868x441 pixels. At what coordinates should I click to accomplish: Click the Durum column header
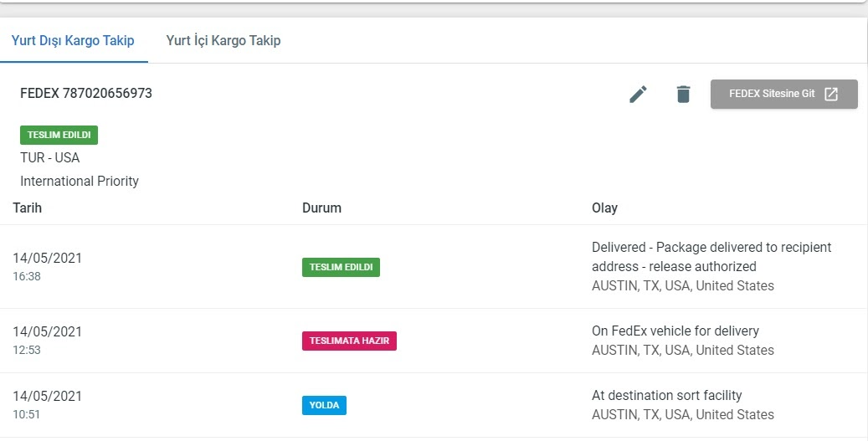(x=321, y=208)
